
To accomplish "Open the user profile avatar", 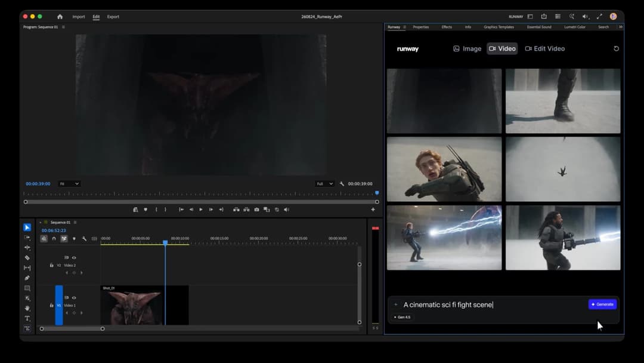I will [x=613, y=17].
